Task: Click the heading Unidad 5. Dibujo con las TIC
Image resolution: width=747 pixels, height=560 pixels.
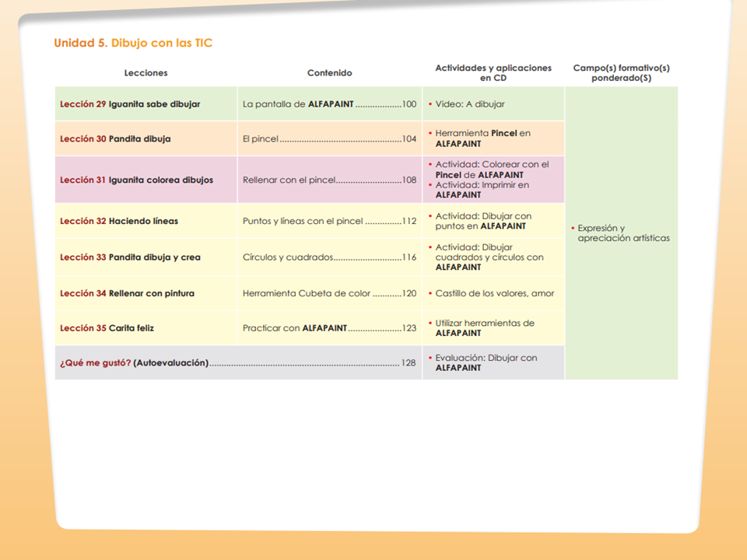Action: click(x=133, y=43)
